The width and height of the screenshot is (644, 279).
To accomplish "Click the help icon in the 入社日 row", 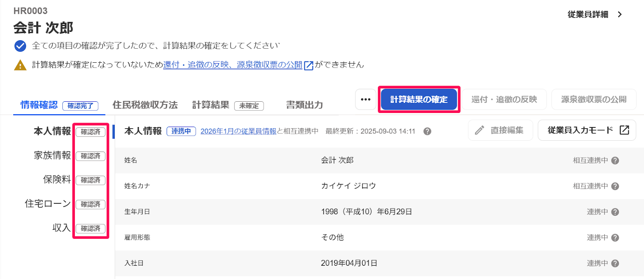I will pyautogui.click(x=615, y=263).
